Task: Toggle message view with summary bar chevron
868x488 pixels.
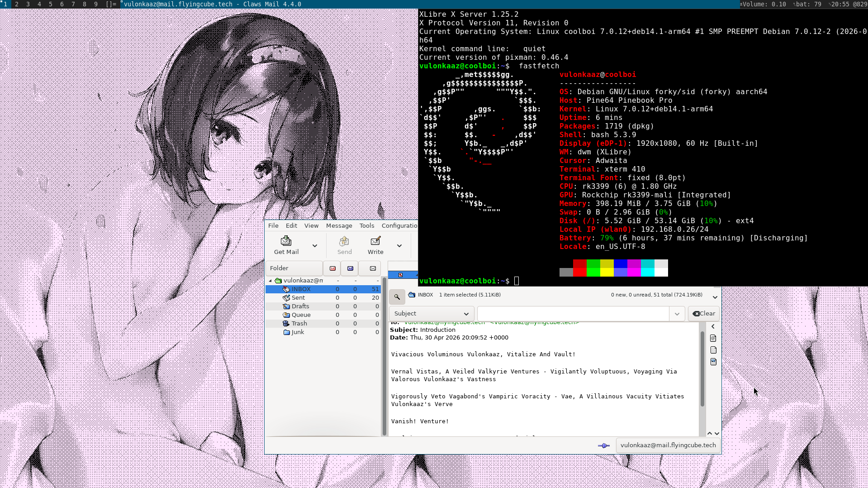Action: 715,297
